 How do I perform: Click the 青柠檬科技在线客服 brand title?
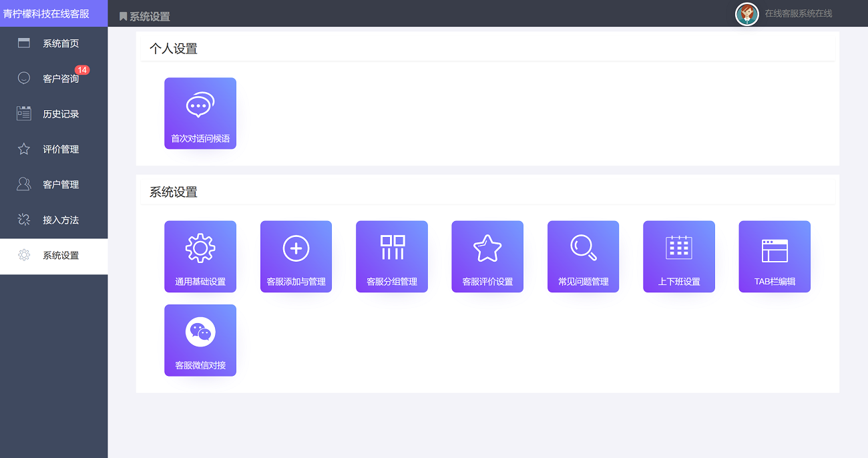(47, 13)
